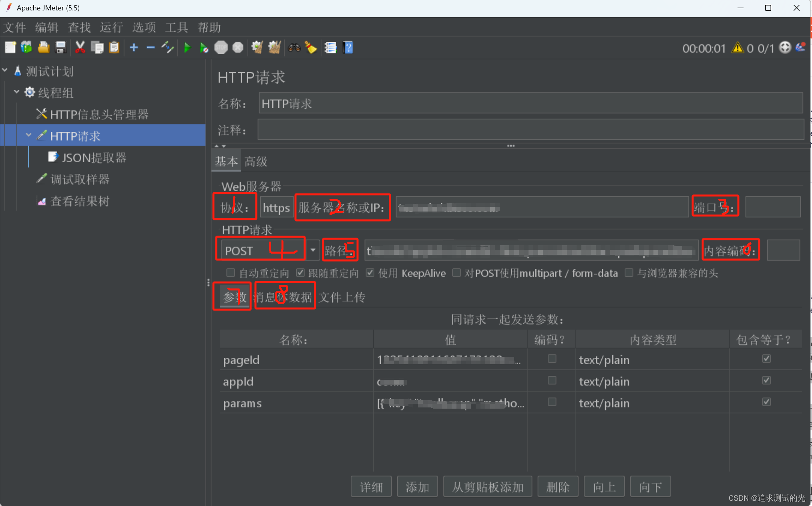Click the 向下 button
The height and width of the screenshot is (506, 812).
pos(650,487)
